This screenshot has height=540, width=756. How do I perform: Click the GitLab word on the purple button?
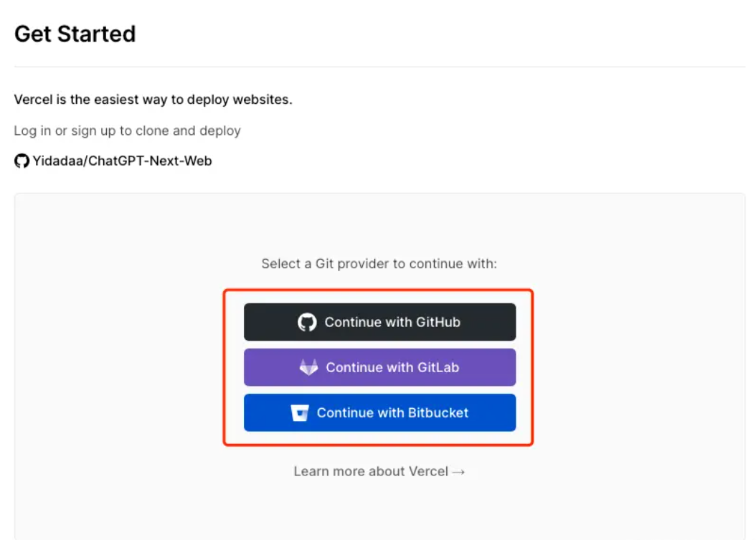point(438,367)
